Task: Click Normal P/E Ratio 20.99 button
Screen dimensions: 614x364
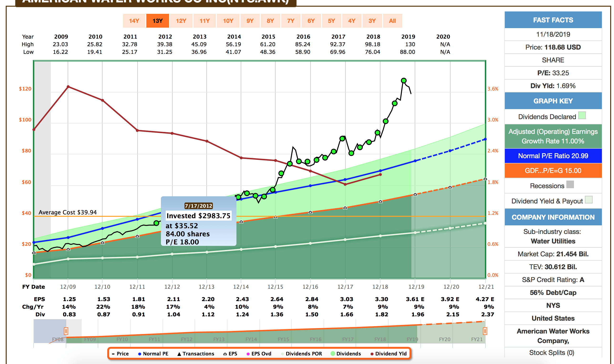Action: (x=553, y=156)
